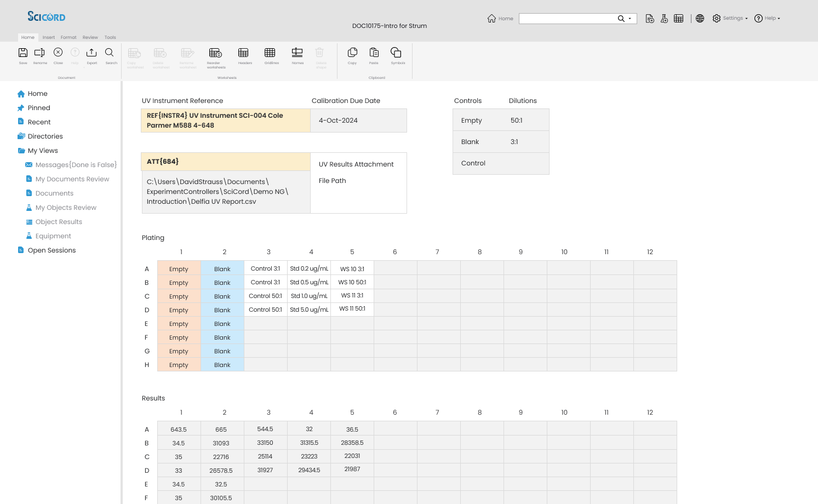Select Plating row A 'Empty' cell
This screenshot has width=818, height=504.
coord(179,269)
